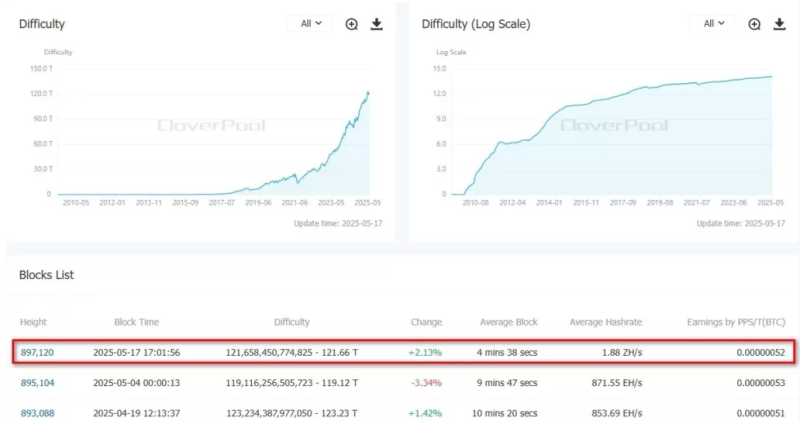Click the Earnings by PPS/T(BTC) column header
Screen dimensions: 800x421
734,322
